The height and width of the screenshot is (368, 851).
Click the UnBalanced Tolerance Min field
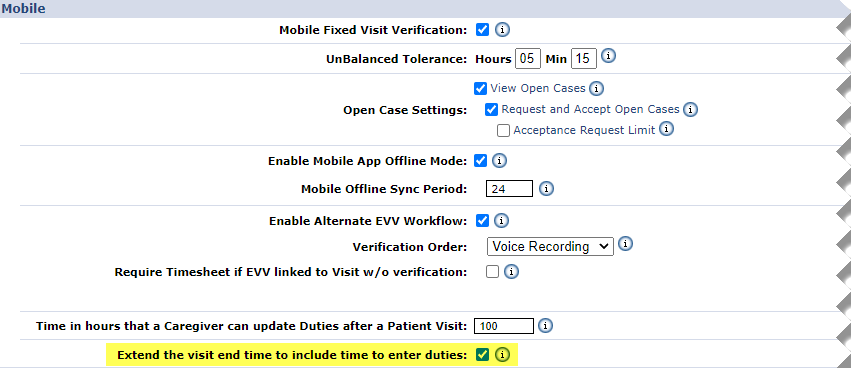583,58
